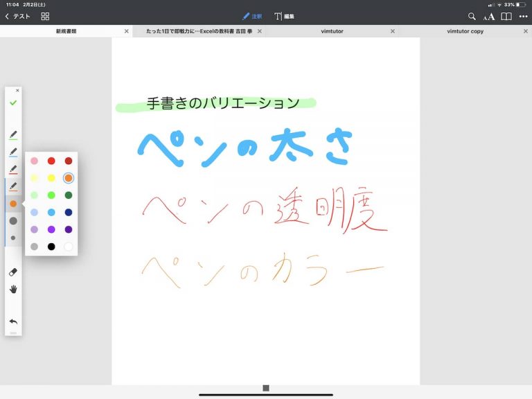Viewport: 532px width, 399px height.
Task: Pick the bright red color swatch
Action: pos(51,161)
